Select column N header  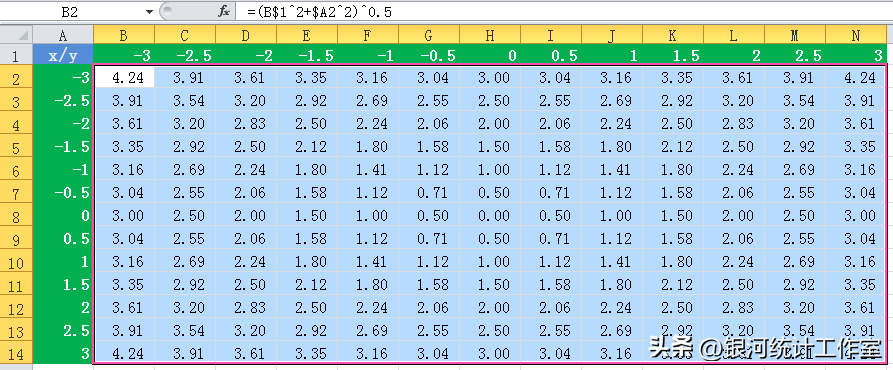[x=856, y=35]
